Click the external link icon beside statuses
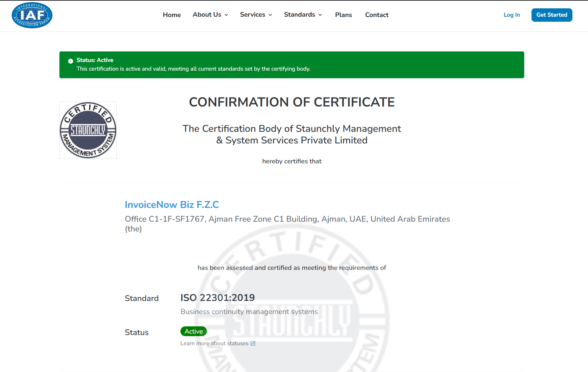 (x=253, y=343)
